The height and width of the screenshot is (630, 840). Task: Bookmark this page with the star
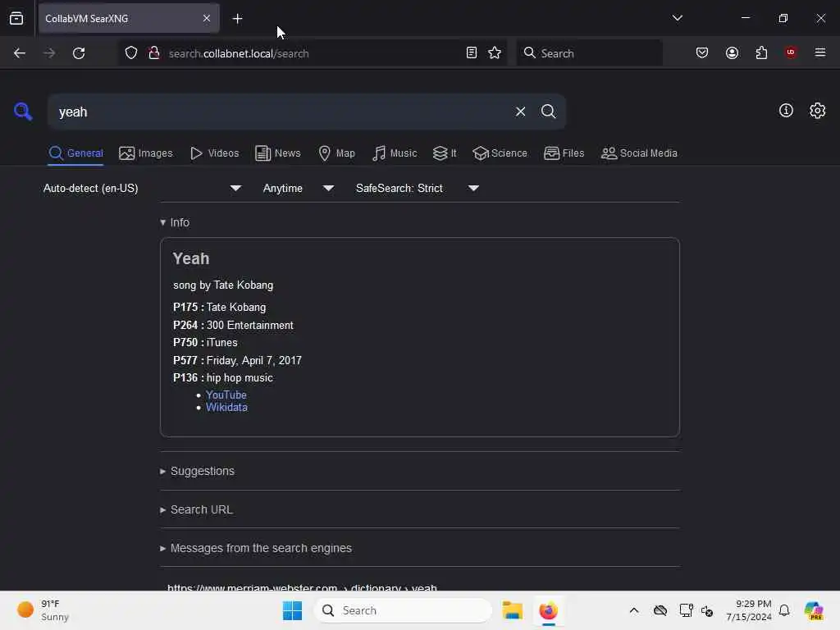click(495, 52)
